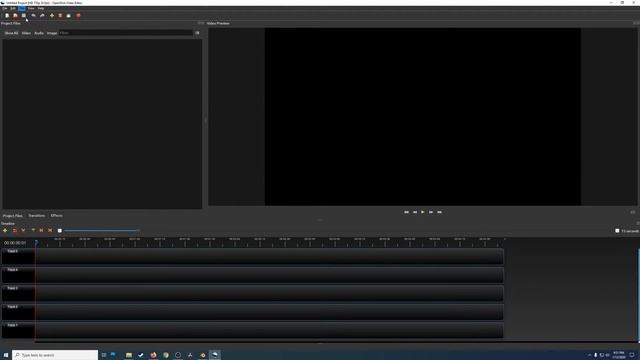640x360 pixels.
Task: Jump to next marker icon
Action: (50, 231)
